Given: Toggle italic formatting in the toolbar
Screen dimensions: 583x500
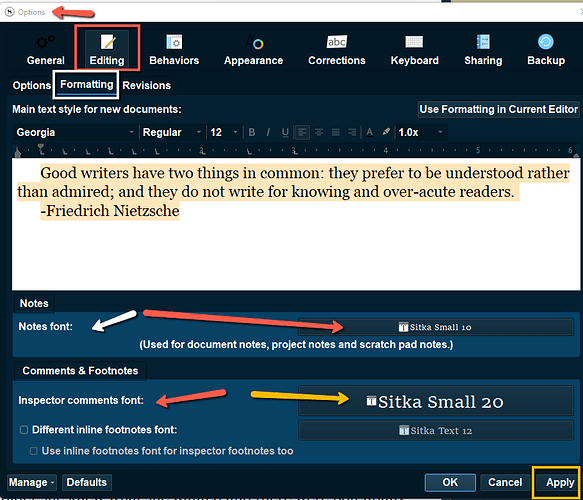Looking at the screenshot, I should [x=268, y=132].
